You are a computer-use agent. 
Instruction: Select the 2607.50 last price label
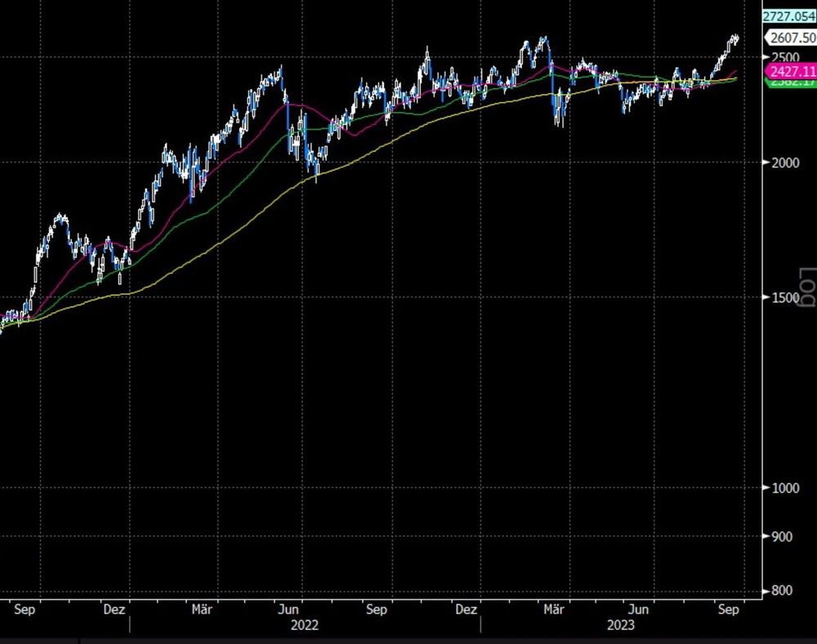pos(791,38)
